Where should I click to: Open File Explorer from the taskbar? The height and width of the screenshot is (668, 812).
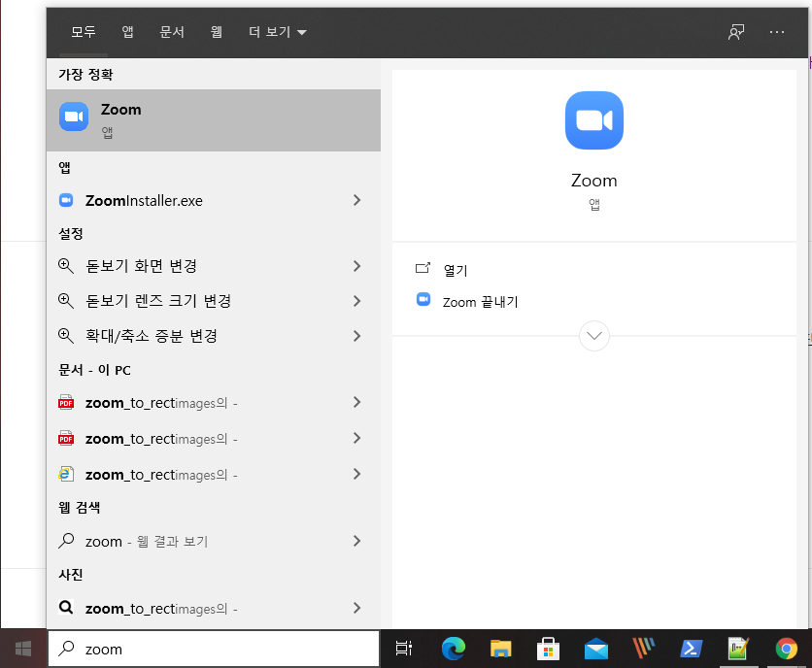[501, 649]
